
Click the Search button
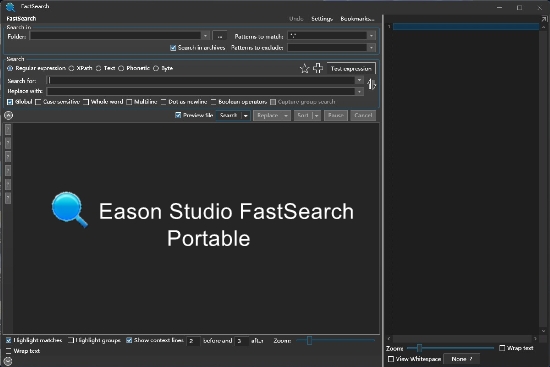pos(229,115)
